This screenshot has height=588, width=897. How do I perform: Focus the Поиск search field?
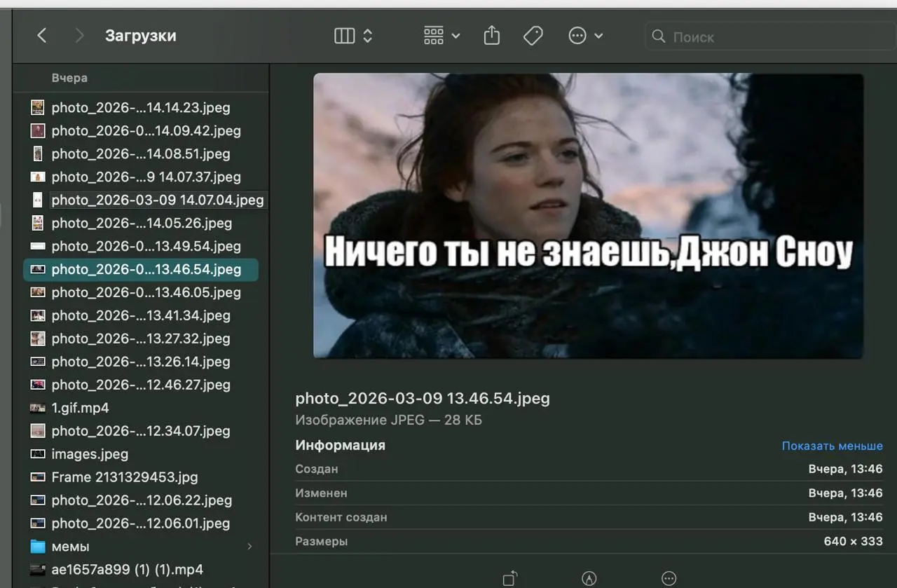pyautogui.click(x=771, y=36)
